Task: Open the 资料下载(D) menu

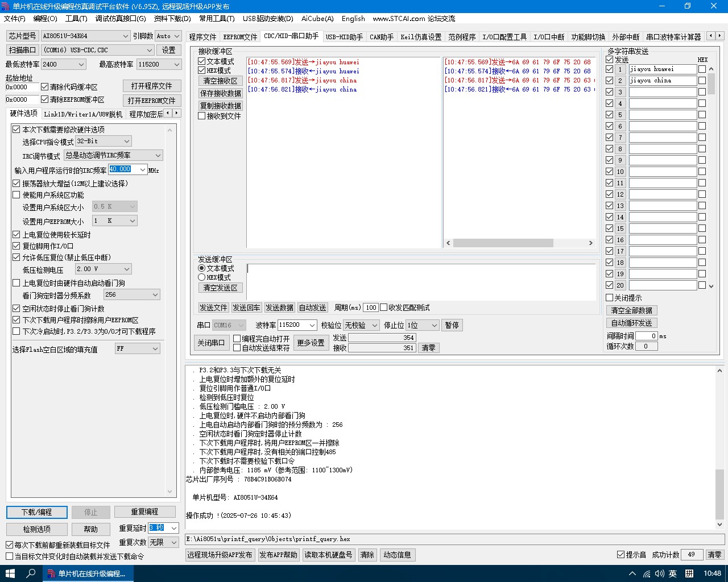Action: pyautogui.click(x=172, y=18)
